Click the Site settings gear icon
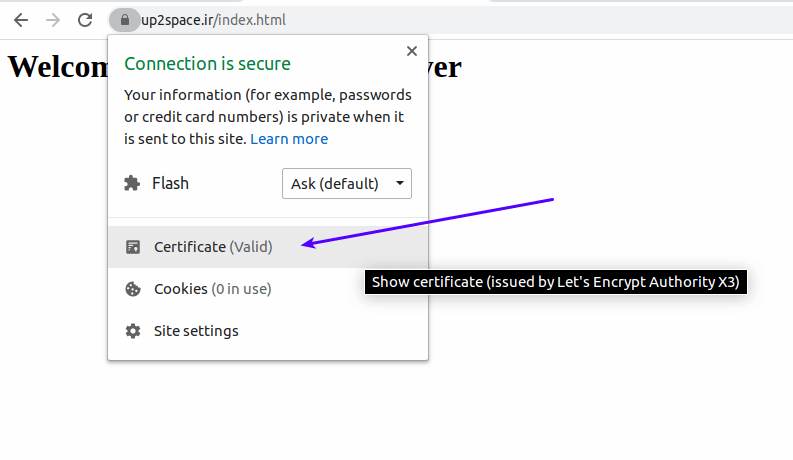The height and width of the screenshot is (460, 793). pos(133,331)
